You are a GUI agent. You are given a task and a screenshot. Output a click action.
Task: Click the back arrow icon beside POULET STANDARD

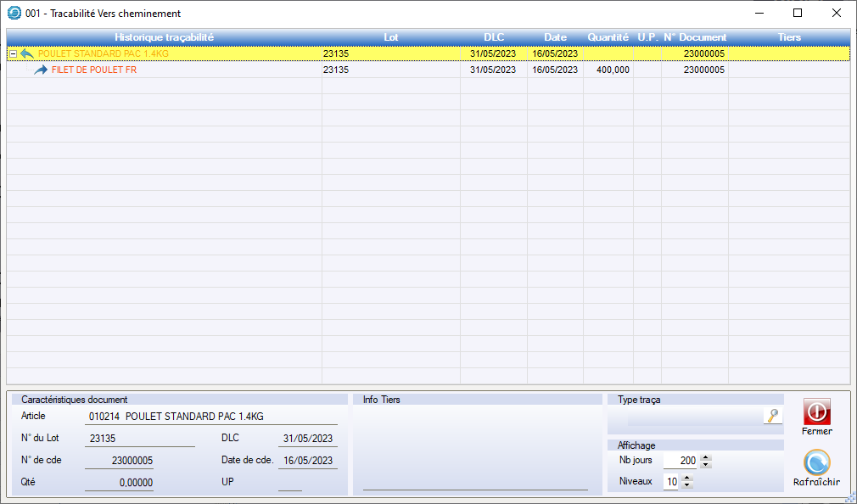(x=27, y=53)
